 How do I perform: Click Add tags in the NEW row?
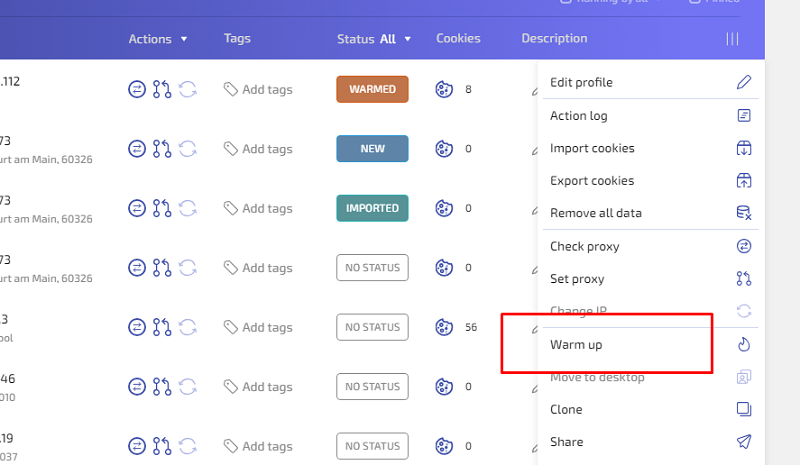[267, 149]
